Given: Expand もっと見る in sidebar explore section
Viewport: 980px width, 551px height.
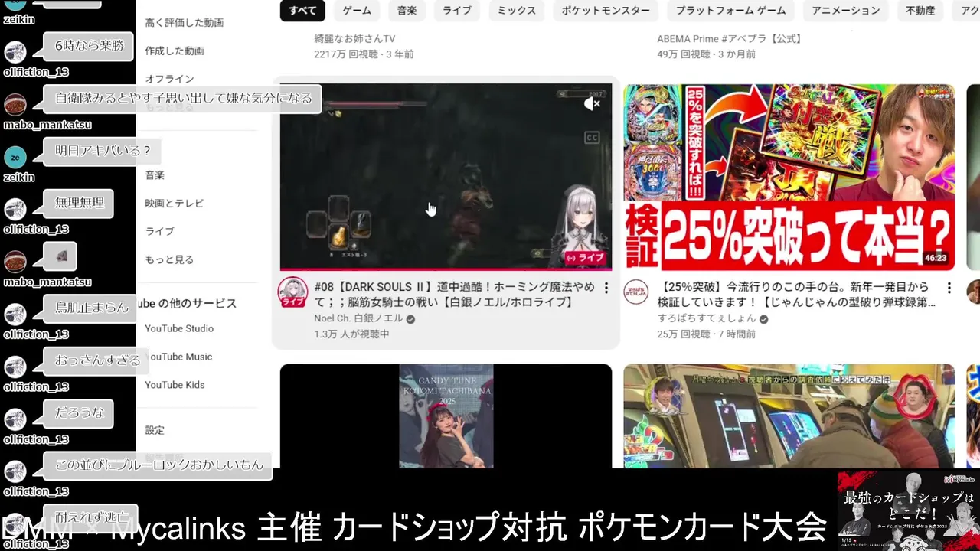Looking at the screenshot, I should pyautogui.click(x=169, y=259).
